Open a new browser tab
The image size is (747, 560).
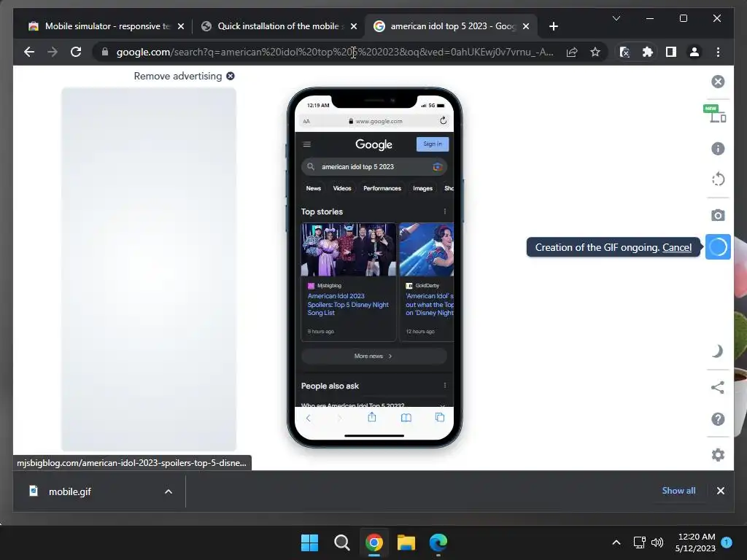[553, 26]
